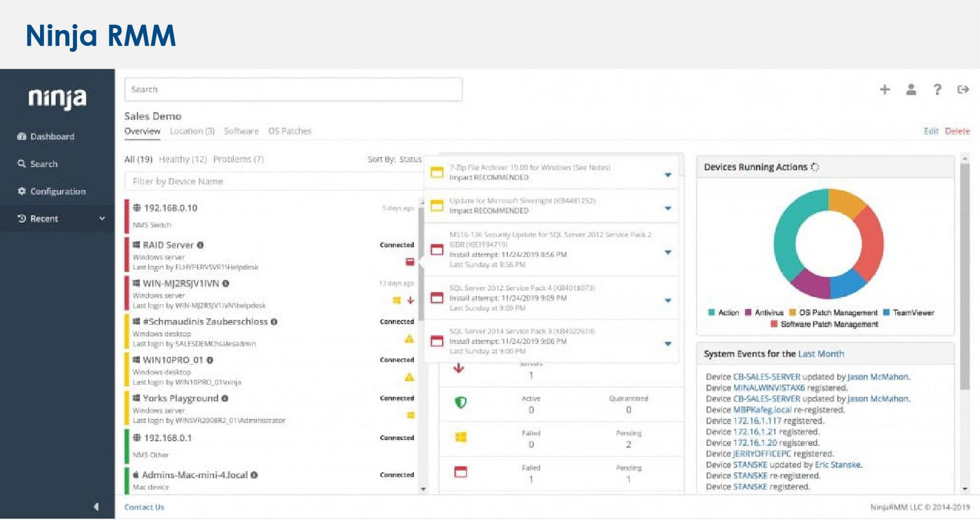Open the JERRYOFFICEPC device link
The width and height of the screenshot is (980, 520).
(762, 454)
